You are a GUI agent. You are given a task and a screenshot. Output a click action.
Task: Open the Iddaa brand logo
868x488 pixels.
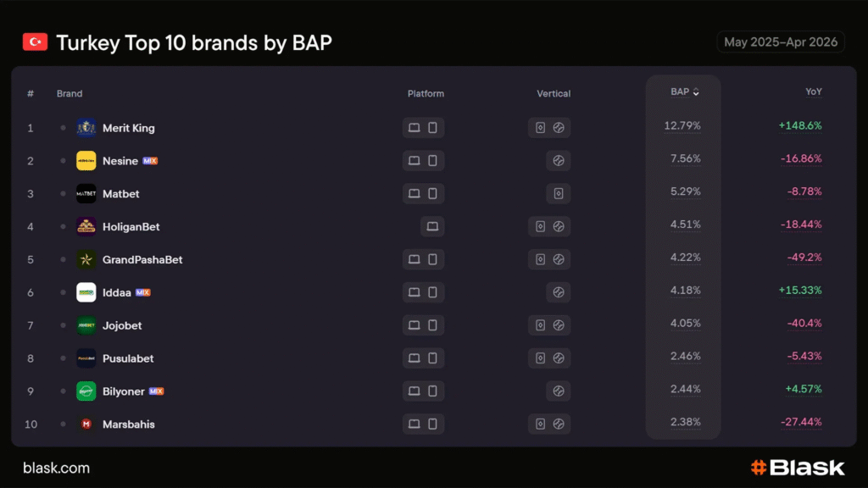tap(86, 292)
